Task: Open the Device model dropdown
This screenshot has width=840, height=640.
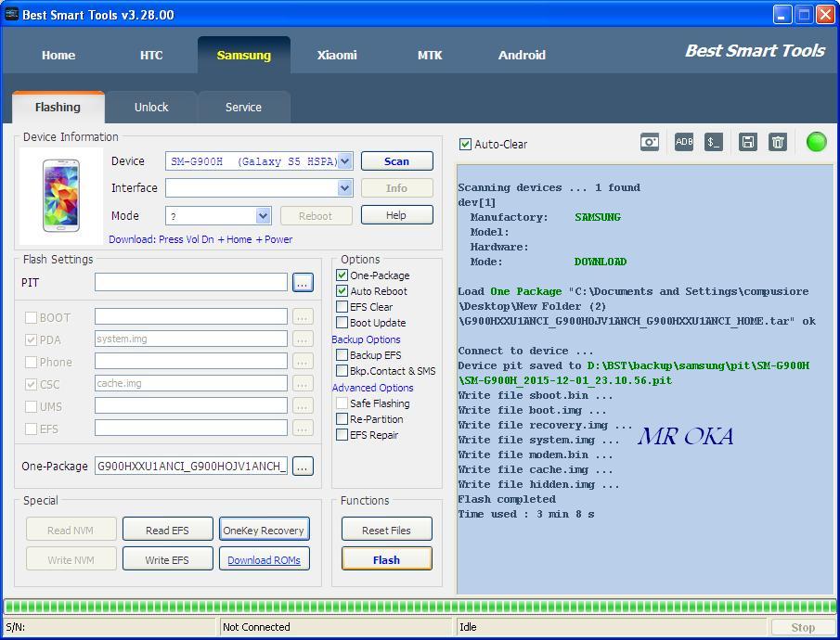Action: click(345, 161)
